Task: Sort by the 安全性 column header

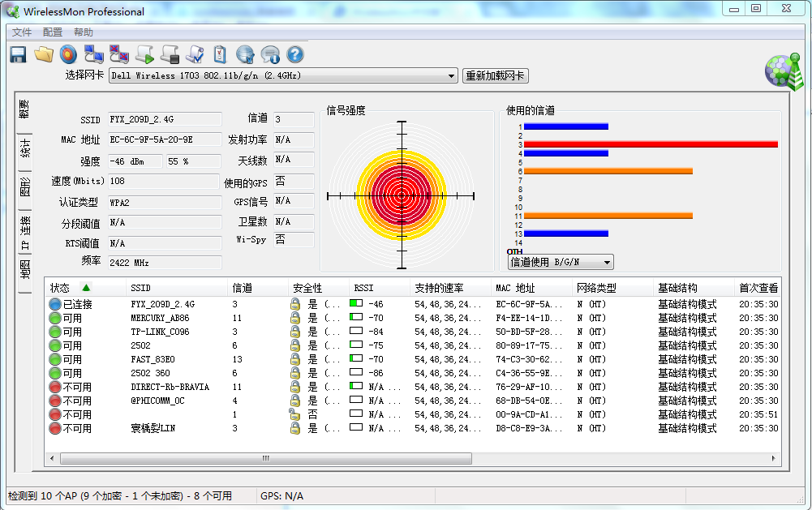Action: click(x=319, y=288)
